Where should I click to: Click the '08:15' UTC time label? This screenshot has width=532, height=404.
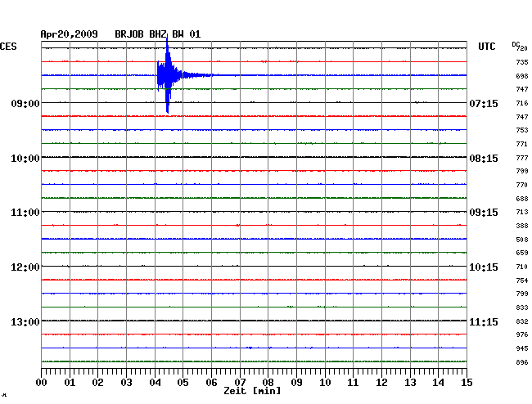pyautogui.click(x=484, y=159)
